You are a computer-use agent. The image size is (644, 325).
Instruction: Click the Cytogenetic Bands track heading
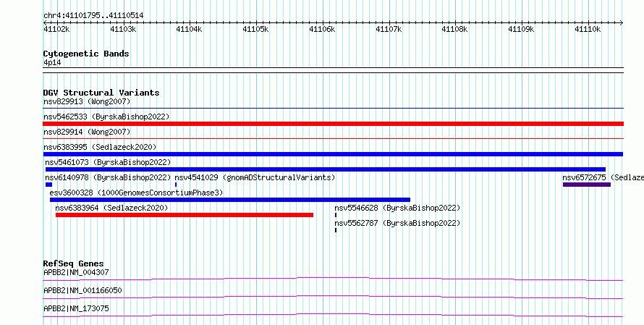click(x=86, y=54)
